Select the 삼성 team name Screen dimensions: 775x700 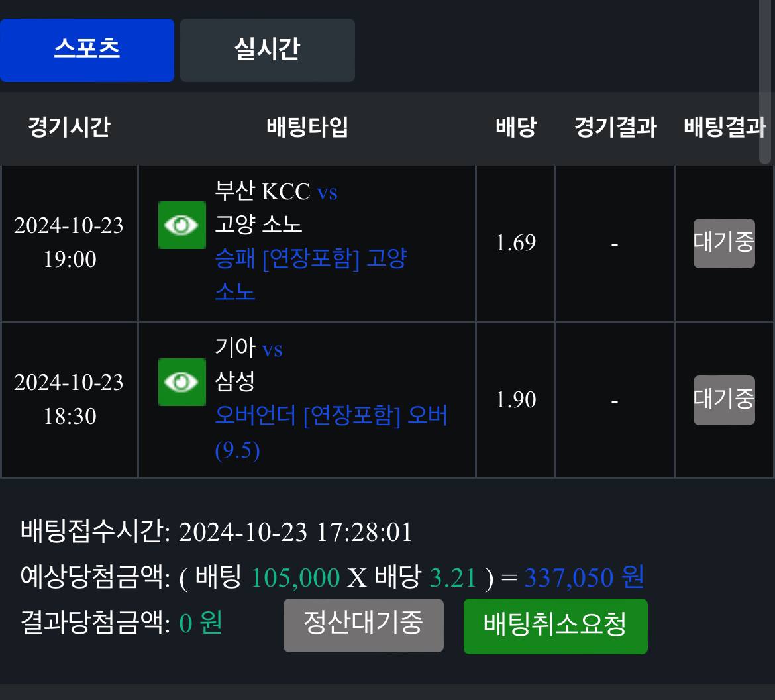[x=235, y=381]
